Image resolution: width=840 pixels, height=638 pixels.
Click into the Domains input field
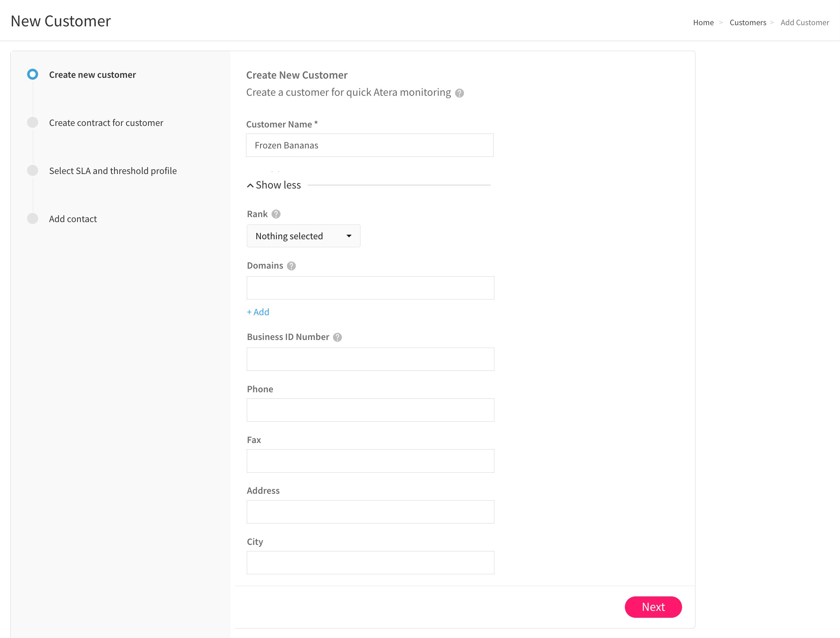click(x=370, y=288)
